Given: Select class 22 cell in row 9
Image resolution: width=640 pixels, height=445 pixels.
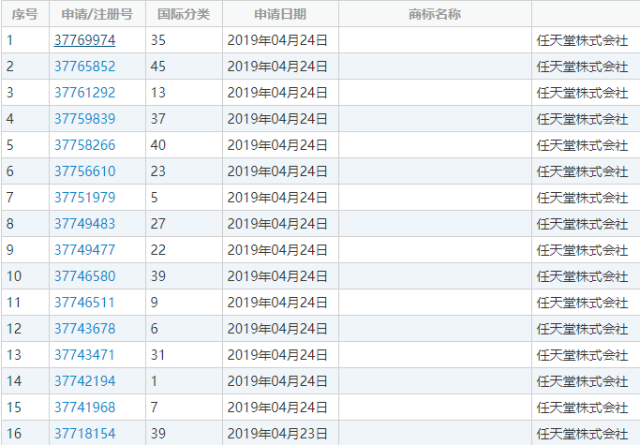Looking at the screenshot, I should pyautogui.click(x=184, y=250).
